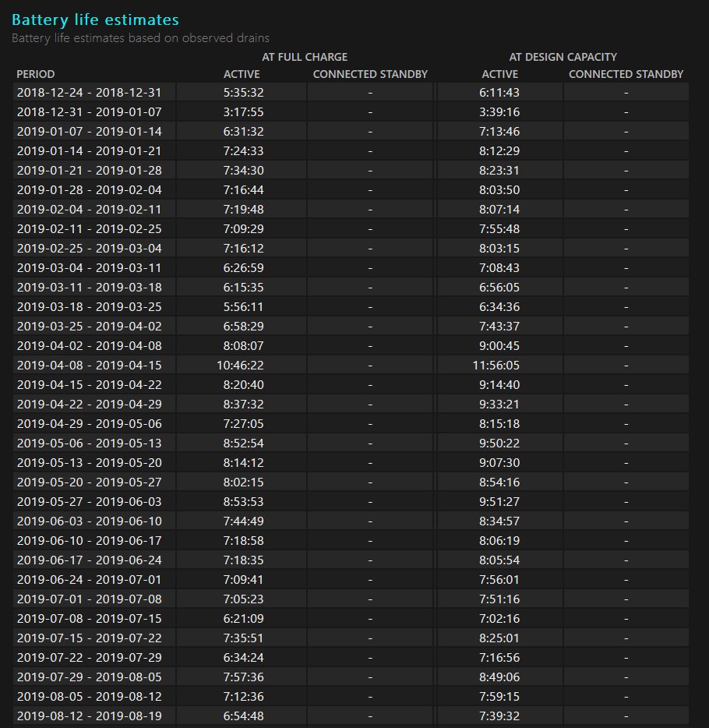Select period 2019-01-14 - 2019-01-21
The width and height of the screenshot is (709, 728).
coord(89,151)
